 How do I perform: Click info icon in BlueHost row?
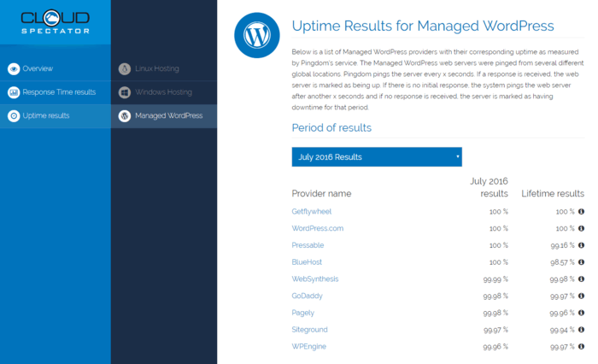[581, 262]
